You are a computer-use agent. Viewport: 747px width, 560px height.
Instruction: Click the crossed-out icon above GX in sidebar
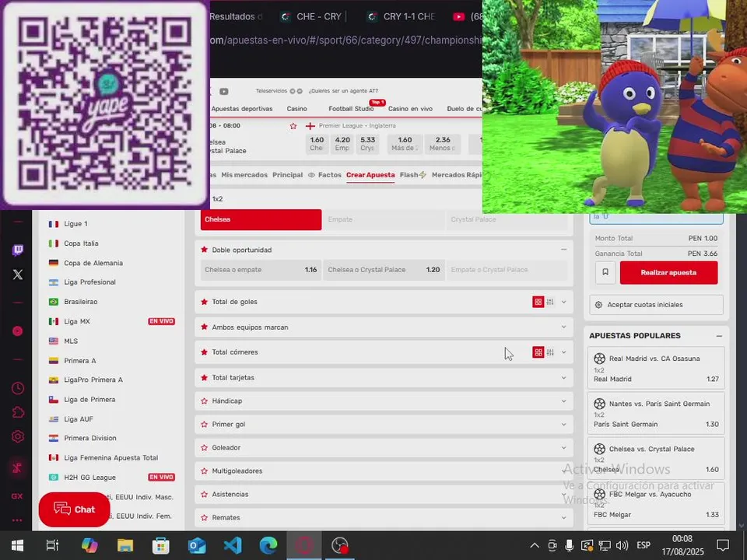(17, 468)
